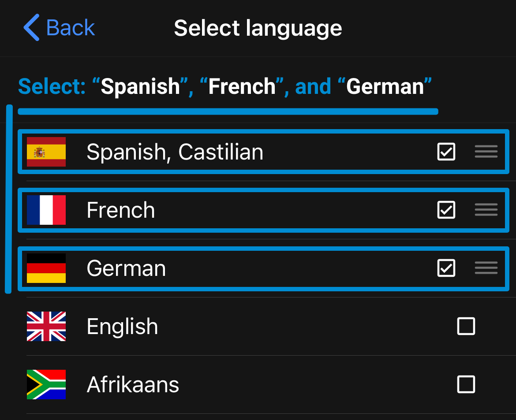
Task: Select the Select language title
Action: click(258, 28)
